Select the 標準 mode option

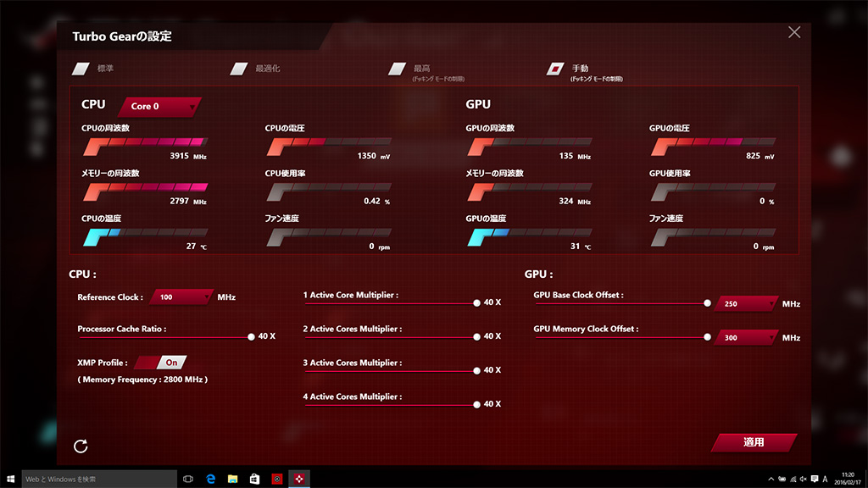click(x=81, y=69)
